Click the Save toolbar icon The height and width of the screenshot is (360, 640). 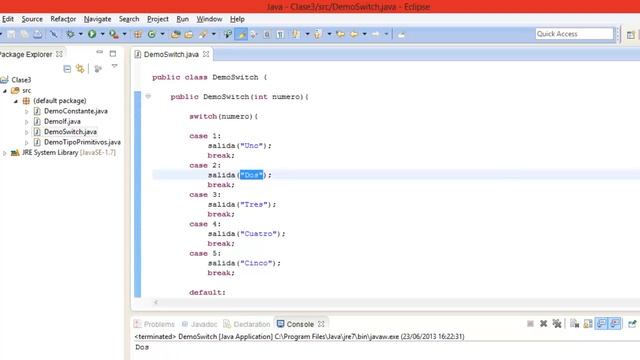11,35
